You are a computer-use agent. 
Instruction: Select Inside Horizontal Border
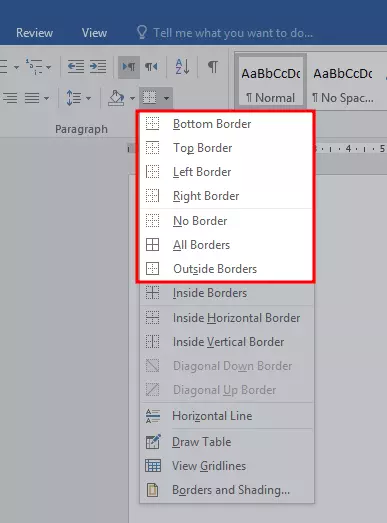227,318
